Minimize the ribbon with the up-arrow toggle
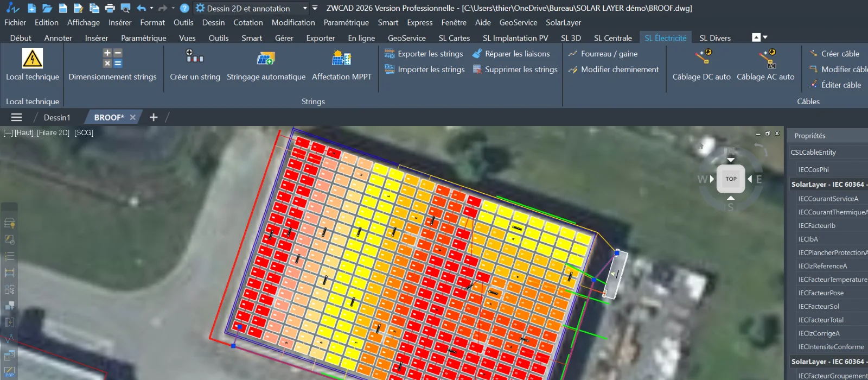 point(756,37)
